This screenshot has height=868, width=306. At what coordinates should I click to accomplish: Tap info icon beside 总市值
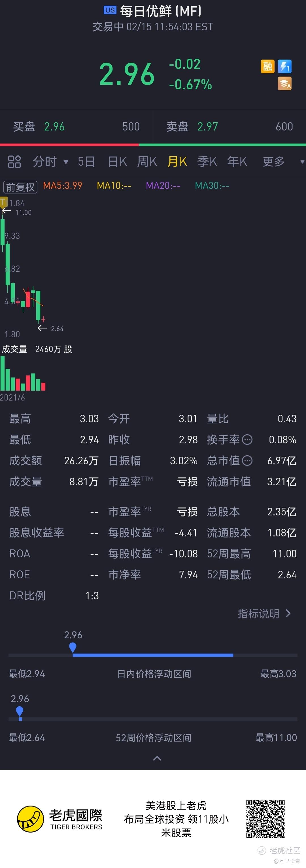coord(247,461)
